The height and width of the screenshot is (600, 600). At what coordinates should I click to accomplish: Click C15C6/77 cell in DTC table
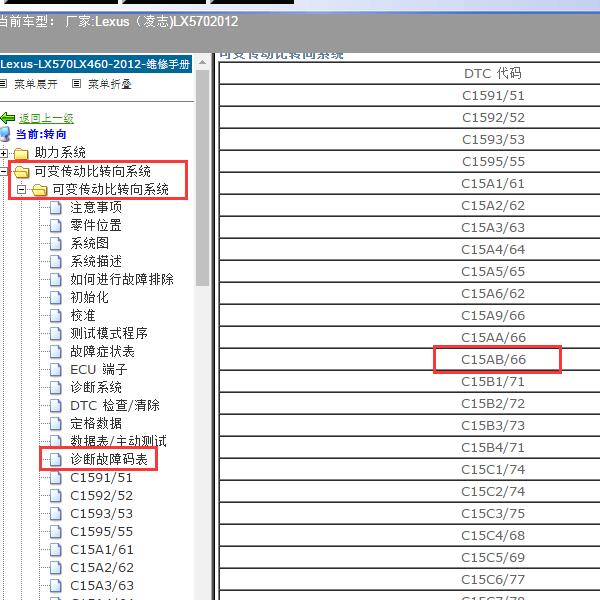[493, 579]
